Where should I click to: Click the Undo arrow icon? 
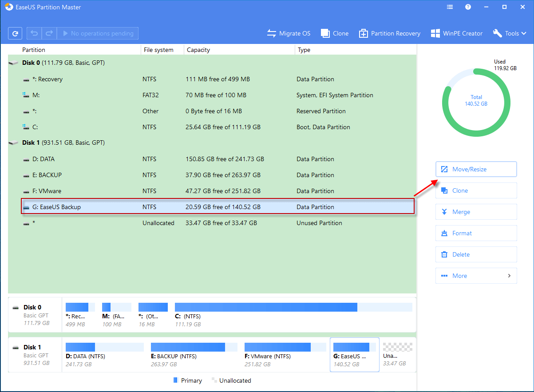pos(35,33)
